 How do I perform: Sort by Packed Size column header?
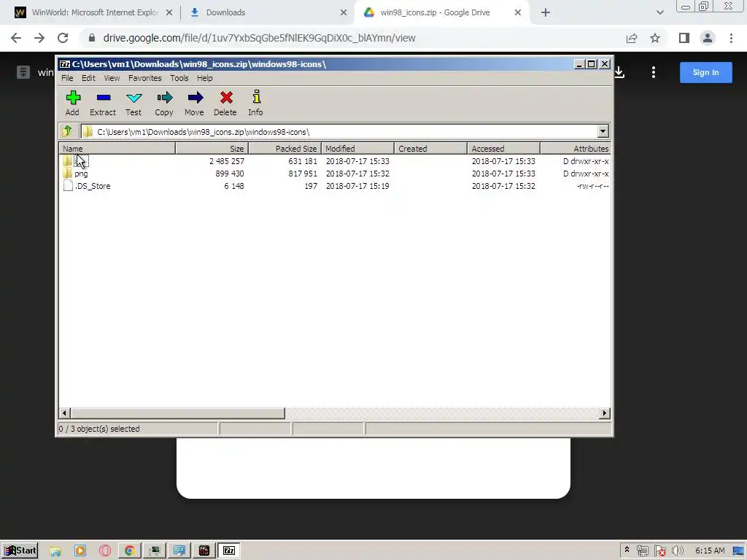coord(285,149)
